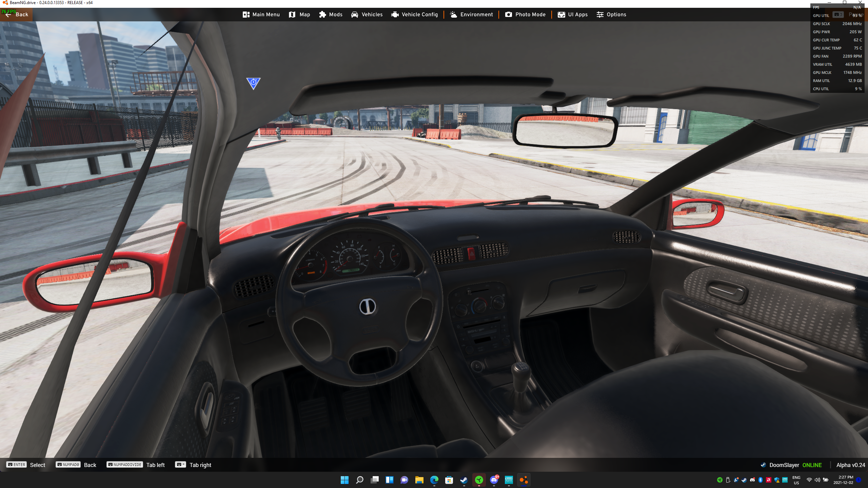
Task: Click the Alpha v0.24 version label
Action: click(x=851, y=465)
